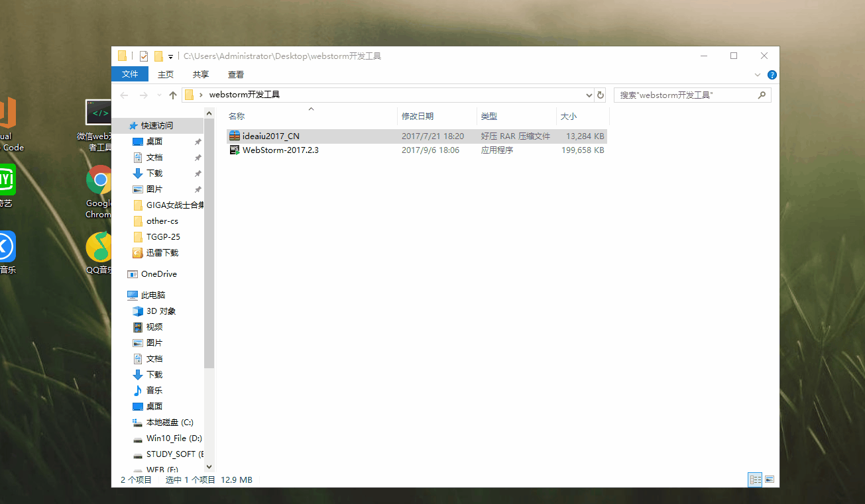The height and width of the screenshot is (504, 865).
Task: Open the 迅雷下载 folder
Action: [162, 252]
